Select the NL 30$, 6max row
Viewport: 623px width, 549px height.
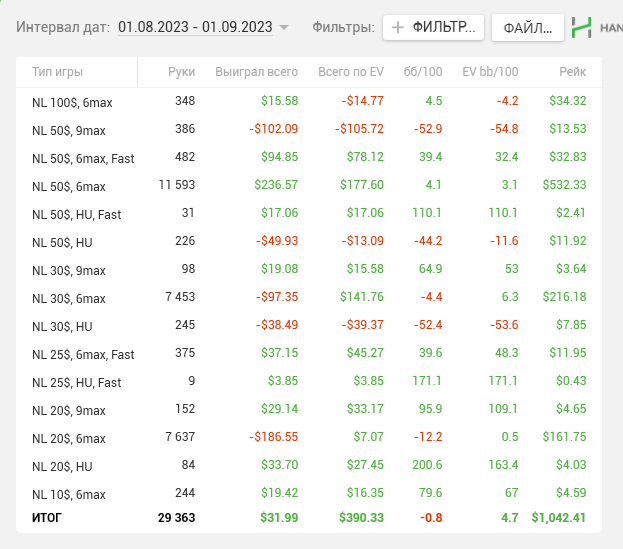(309, 298)
